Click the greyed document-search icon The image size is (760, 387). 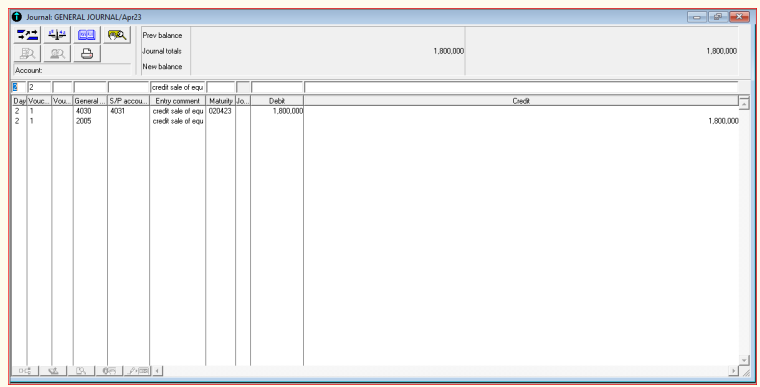point(28,53)
